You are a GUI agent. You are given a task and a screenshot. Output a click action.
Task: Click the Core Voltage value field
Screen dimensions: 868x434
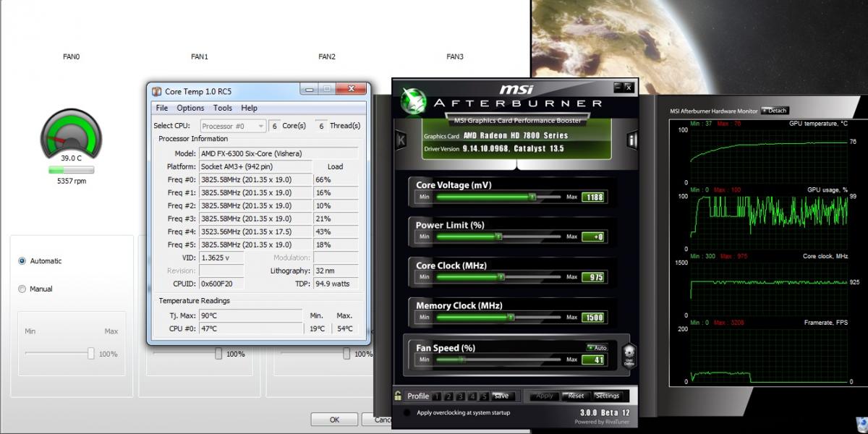(x=594, y=197)
